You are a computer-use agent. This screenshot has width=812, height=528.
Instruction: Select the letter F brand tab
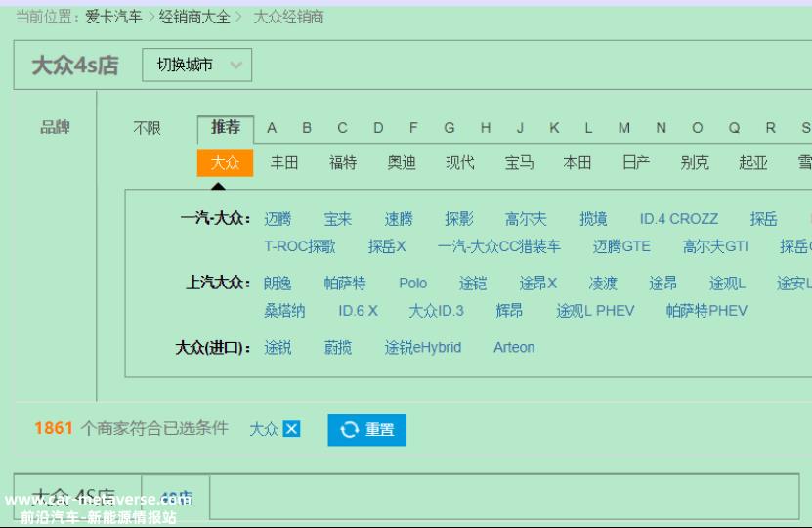click(413, 128)
